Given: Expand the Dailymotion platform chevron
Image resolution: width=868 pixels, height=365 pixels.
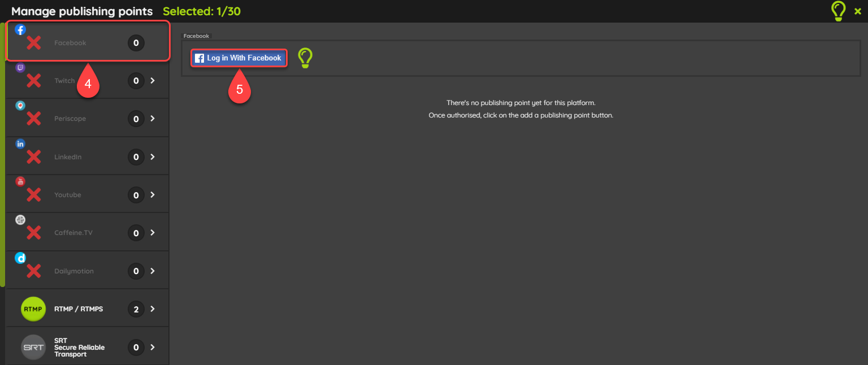Looking at the screenshot, I should pyautogui.click(x=152, y=271).
